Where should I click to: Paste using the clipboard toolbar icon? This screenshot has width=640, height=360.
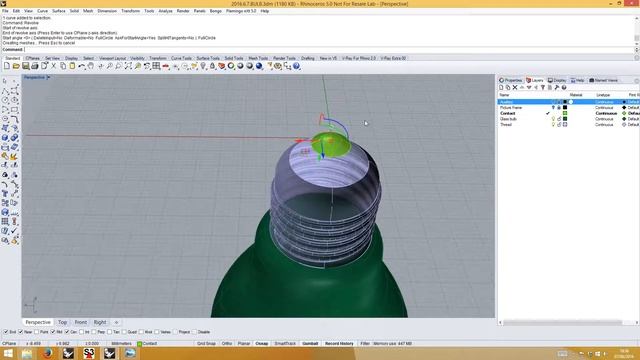72,66
